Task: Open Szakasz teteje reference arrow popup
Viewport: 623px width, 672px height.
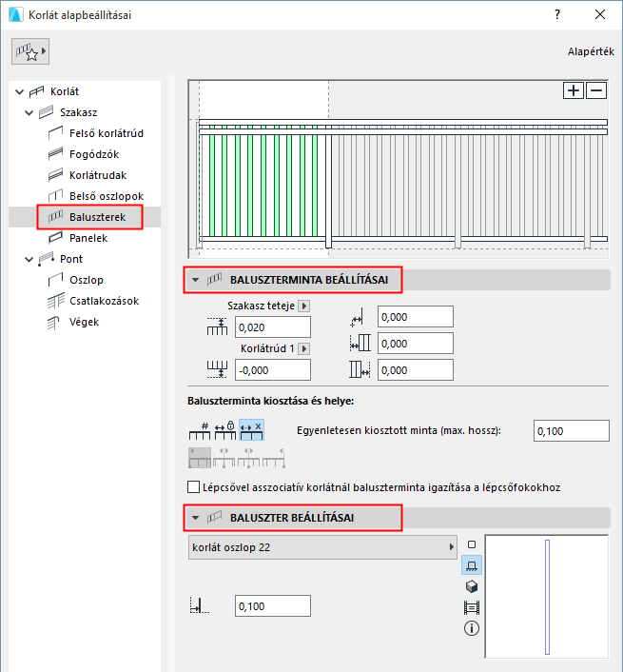Action: (304, 306)
